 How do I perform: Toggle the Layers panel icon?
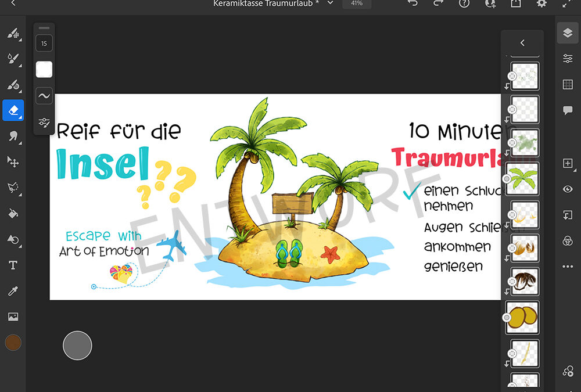pos(568,33)
